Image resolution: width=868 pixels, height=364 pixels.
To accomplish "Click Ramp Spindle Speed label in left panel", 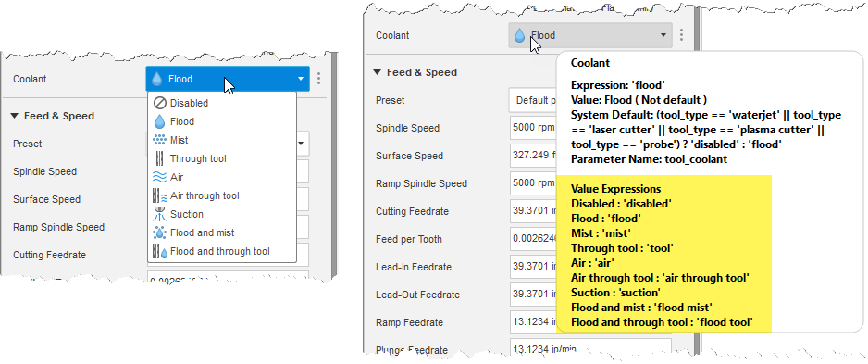I will pyautogui.click(x=58, y=227).
